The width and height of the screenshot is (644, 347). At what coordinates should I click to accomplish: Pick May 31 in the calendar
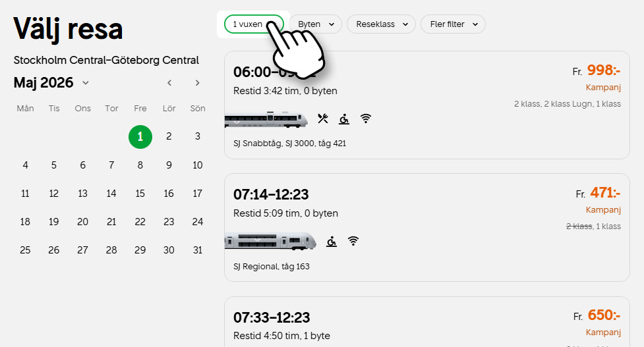pyautogui.click(x=198, y=250)
